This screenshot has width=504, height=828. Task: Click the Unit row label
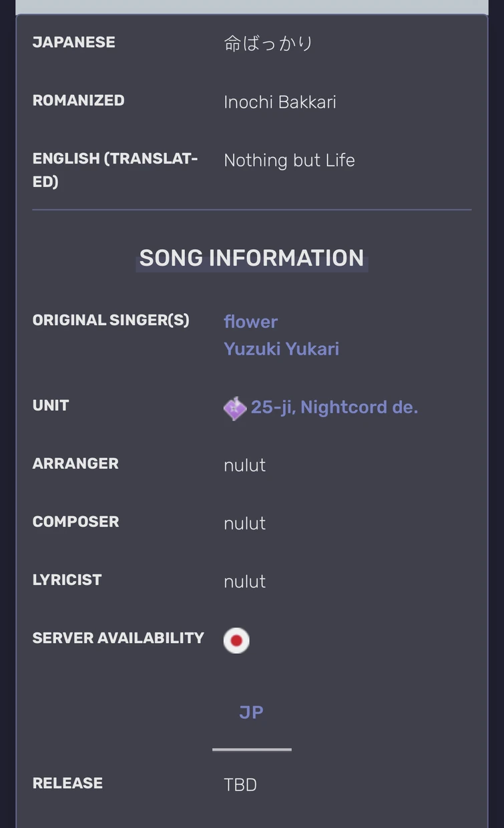point(51,406)
